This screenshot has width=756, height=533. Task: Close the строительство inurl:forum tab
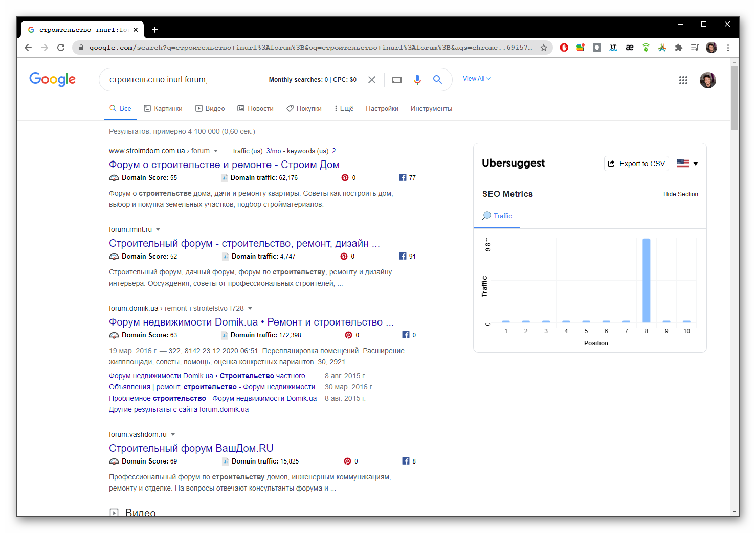(x=136, y=30)
